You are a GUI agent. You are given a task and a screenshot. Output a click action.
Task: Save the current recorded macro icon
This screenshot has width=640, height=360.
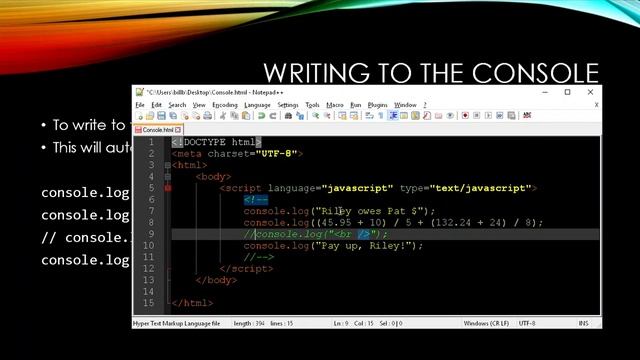coord(511,116)
